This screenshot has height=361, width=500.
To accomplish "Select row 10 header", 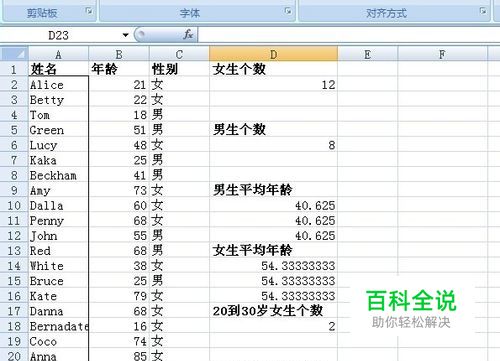I will tap(14, 206).
